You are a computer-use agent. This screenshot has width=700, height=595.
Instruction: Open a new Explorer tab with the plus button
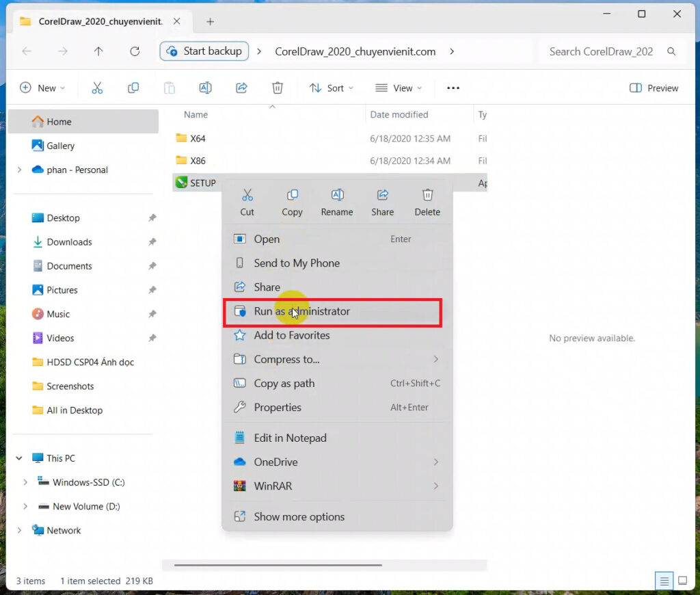click(x=210, y=21)
